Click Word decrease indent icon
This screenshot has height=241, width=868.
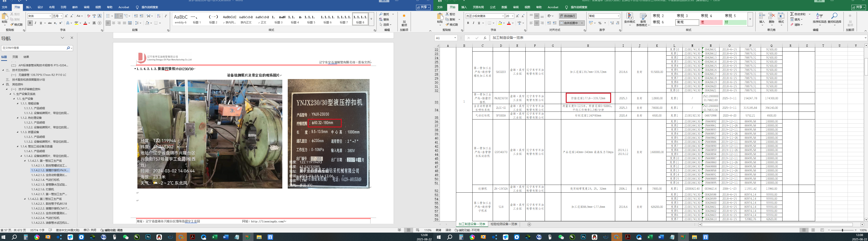(136, 16)
